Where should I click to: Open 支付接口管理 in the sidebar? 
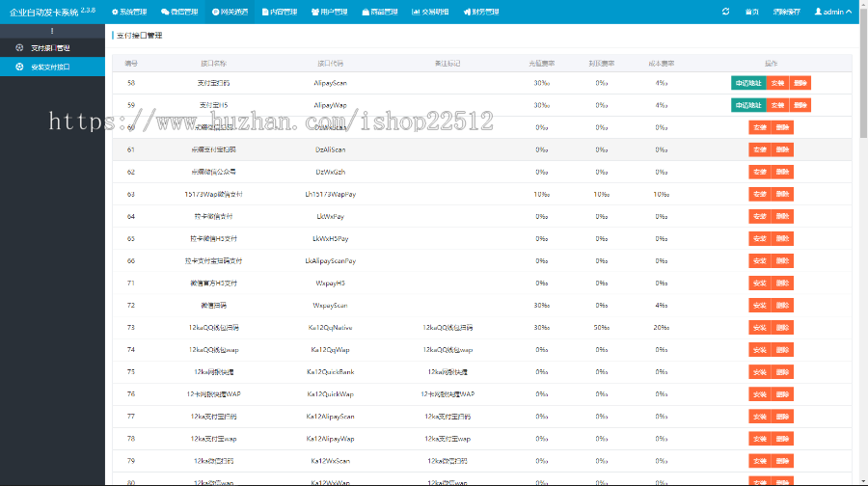[x=52, y=48]
